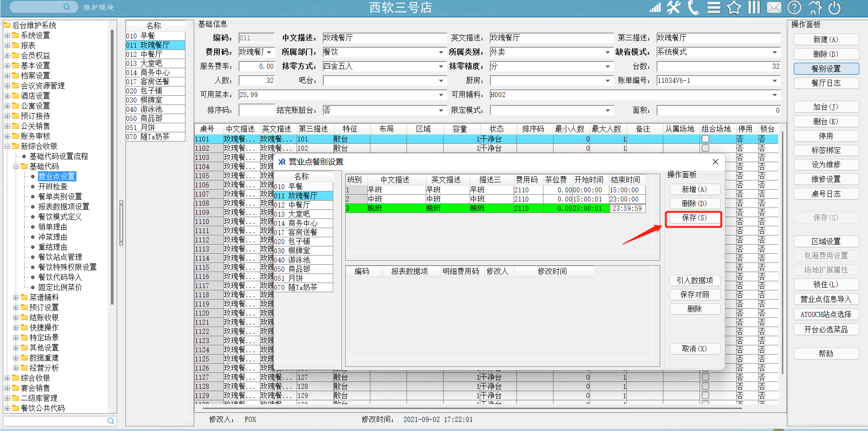
Task: Click the favorites star icon
Action: pos(734,7)
